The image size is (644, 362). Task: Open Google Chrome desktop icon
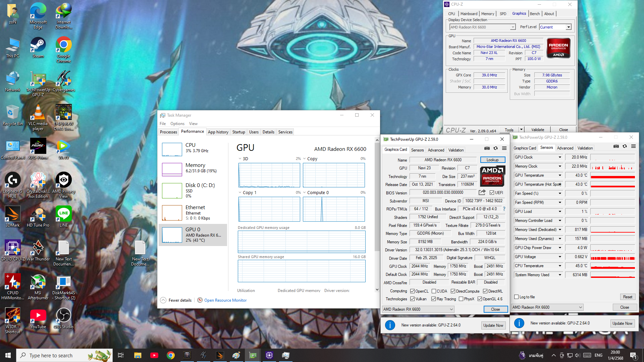(x=63, y=50)
